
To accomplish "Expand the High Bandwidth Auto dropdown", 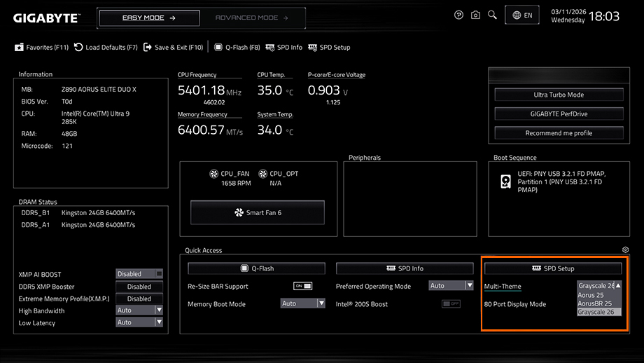I will (139, 310).
